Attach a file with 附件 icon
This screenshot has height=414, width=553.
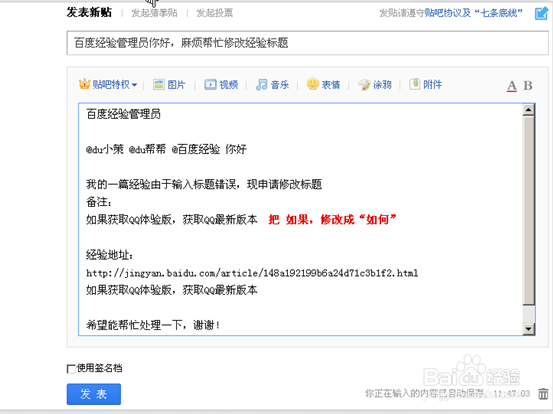[x=425, y=84]
